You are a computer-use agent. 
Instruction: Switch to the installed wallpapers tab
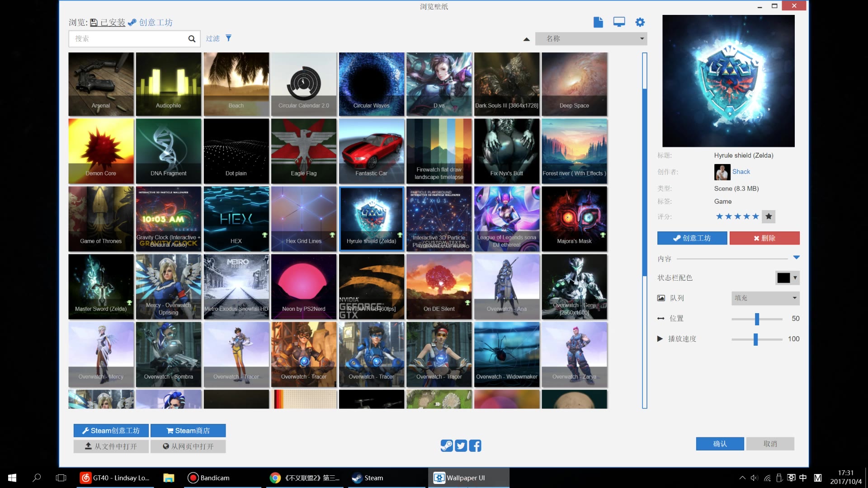click(108, 23)
